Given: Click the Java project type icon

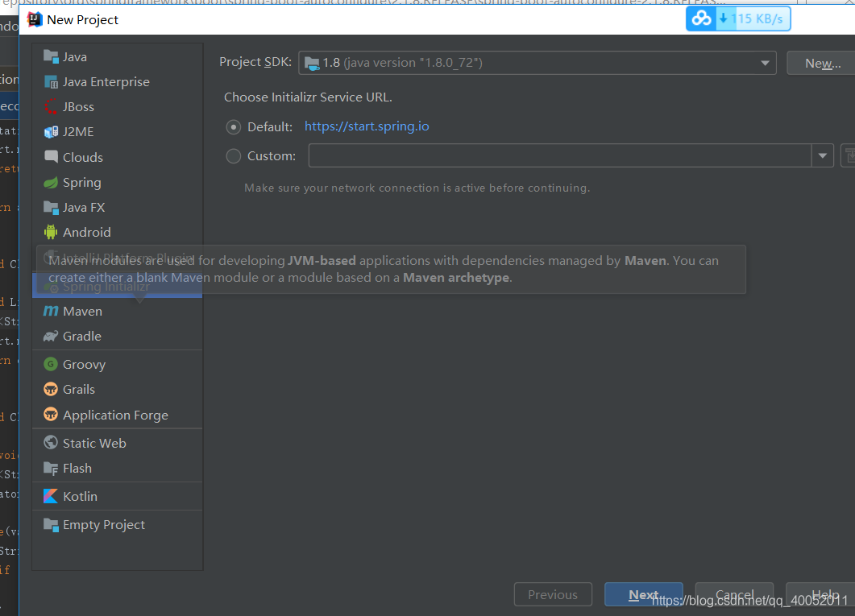Looking at the screenshot, I should click(x=51, y=56).
